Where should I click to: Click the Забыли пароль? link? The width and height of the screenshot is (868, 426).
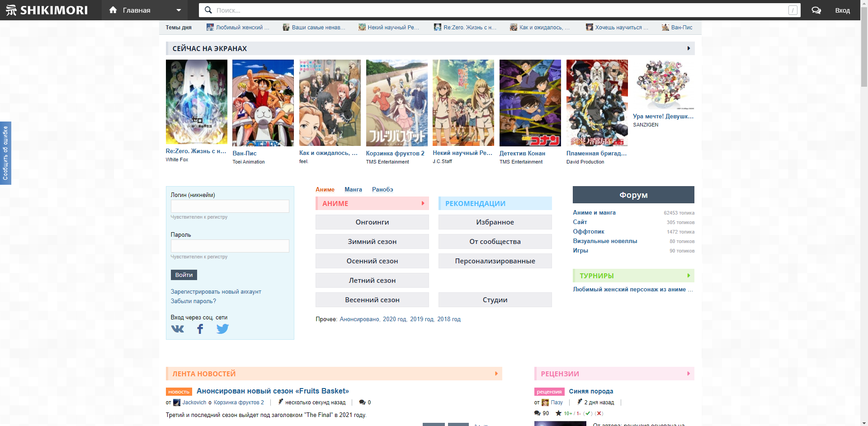point(193,301)
